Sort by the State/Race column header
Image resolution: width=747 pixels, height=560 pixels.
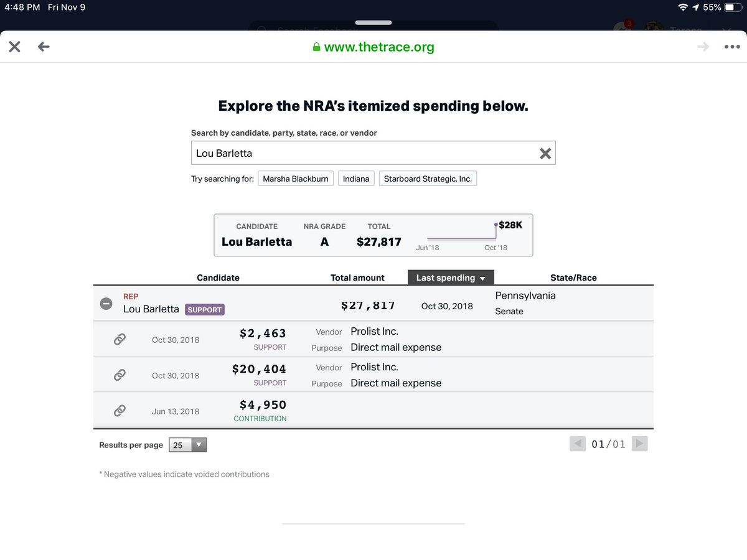573,278
